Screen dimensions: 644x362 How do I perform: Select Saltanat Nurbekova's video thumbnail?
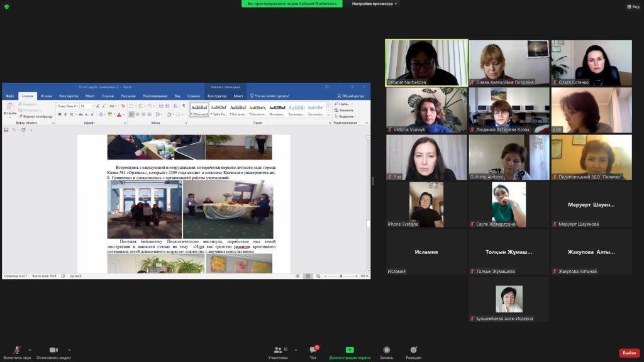426,62
